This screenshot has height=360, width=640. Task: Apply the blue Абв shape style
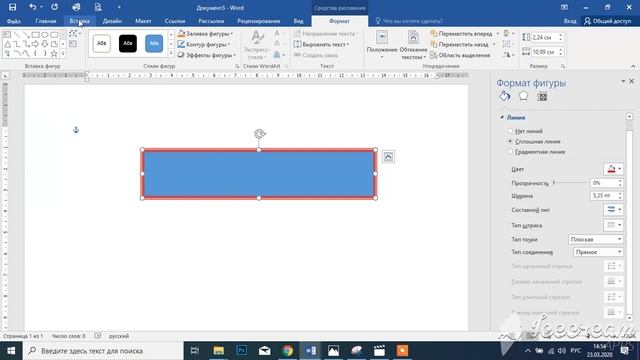154,43
